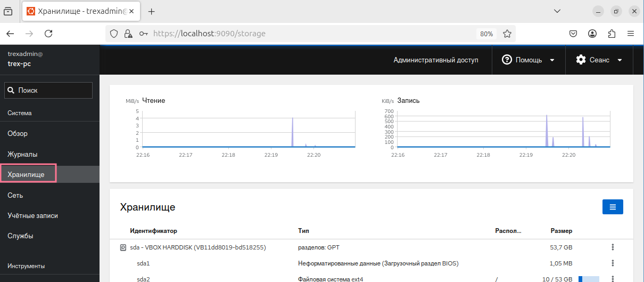Screen dimensions: 644x282
Task: Open kebab menu for sda VBOX HARDDISK
Action: pos(613,247)
